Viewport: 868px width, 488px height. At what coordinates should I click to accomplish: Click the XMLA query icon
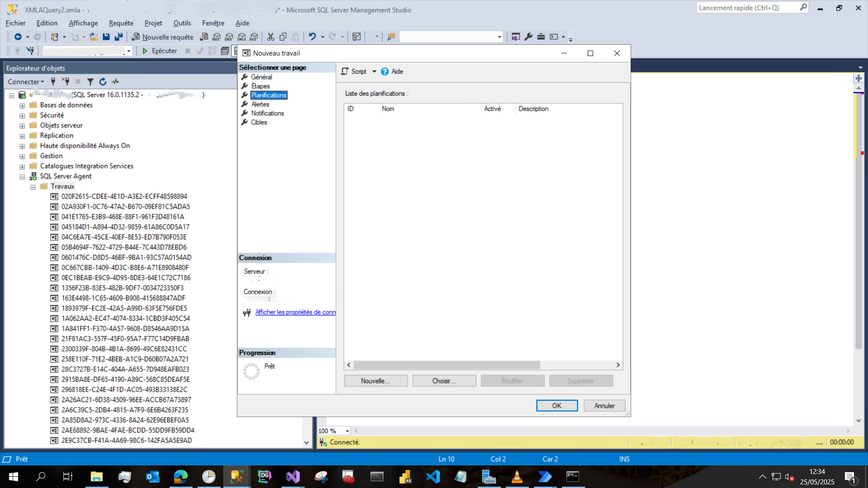241,37
